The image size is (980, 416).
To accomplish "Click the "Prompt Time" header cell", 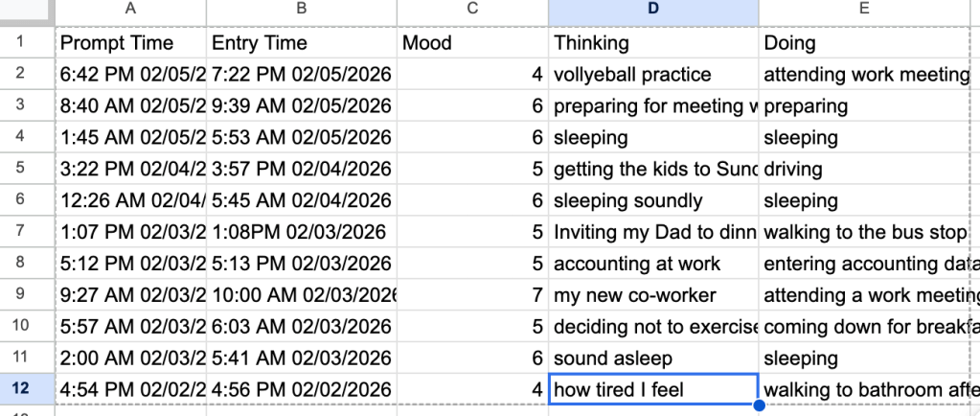I will point(130,43).
